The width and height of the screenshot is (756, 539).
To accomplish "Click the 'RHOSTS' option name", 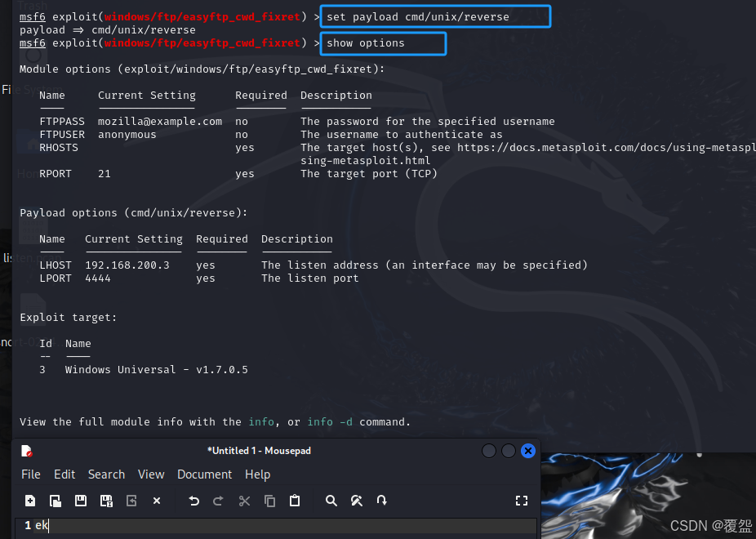I will pyautogui.click(x=59, y=148).
